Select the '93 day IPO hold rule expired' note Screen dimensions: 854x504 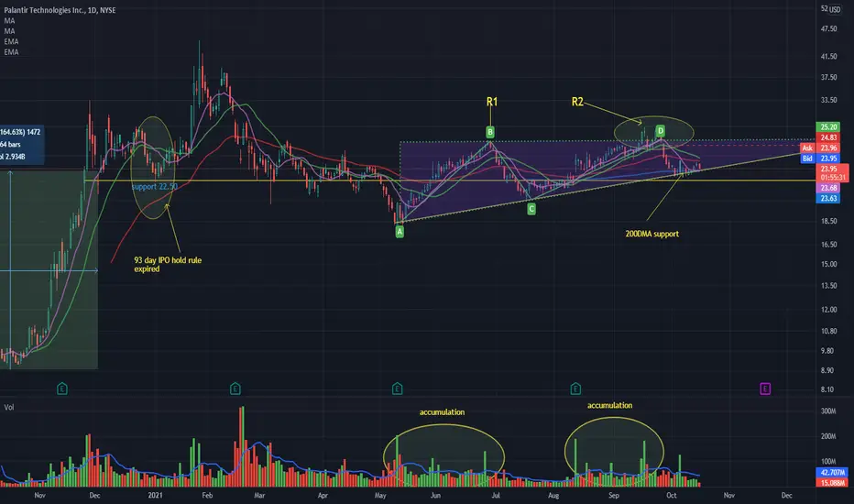[x=168, y=264]
